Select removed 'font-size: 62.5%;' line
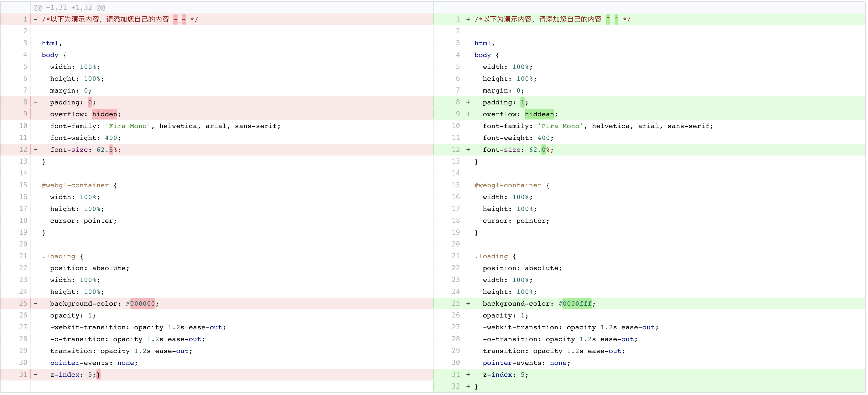The height and width of the screenshot is (395, 868). click(x=217, y=150)
